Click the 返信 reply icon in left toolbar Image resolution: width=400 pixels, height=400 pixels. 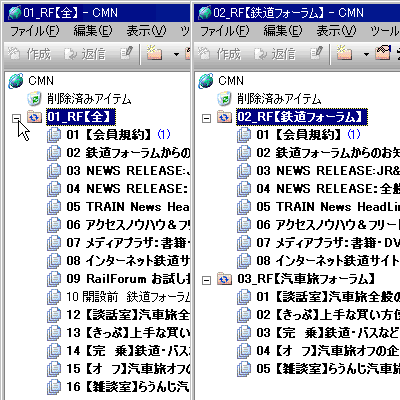(x=70, y=54)
